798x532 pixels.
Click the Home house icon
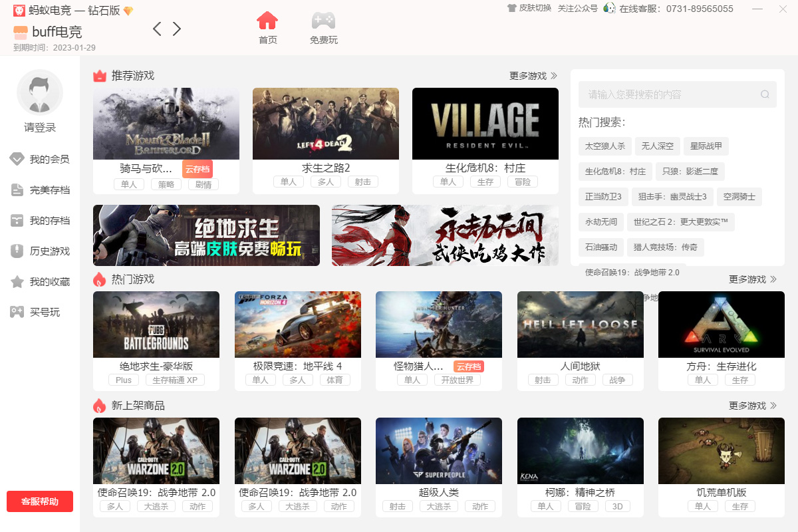pos(267,21)
